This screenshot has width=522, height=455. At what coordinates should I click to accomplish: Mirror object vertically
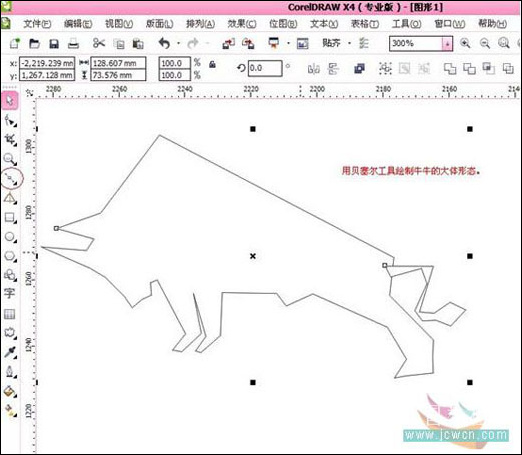point(333,69)
